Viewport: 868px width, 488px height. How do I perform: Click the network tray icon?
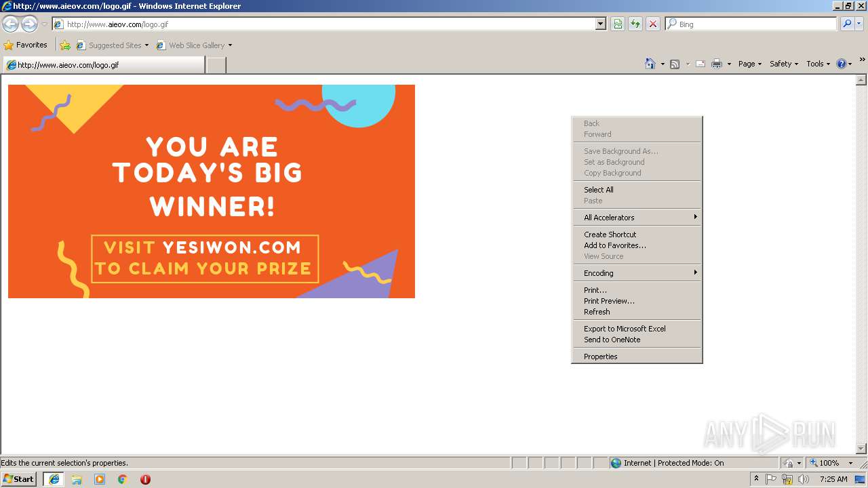tap(787, 479)
